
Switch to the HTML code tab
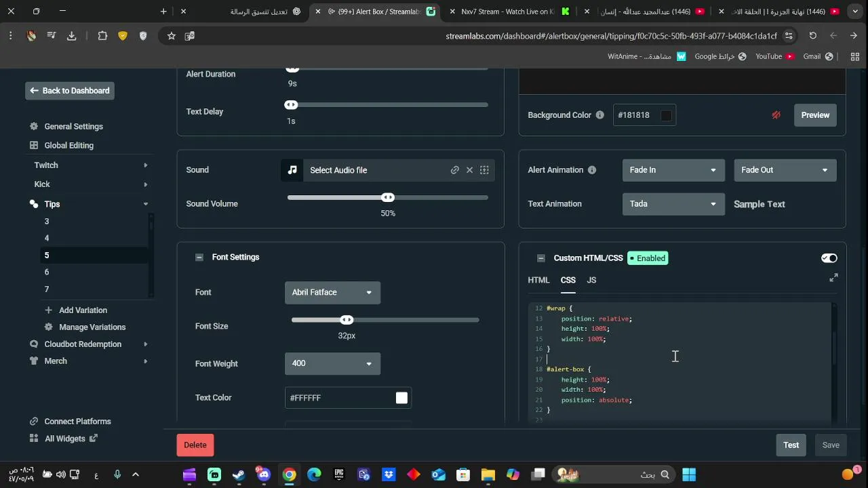[538, 280]
